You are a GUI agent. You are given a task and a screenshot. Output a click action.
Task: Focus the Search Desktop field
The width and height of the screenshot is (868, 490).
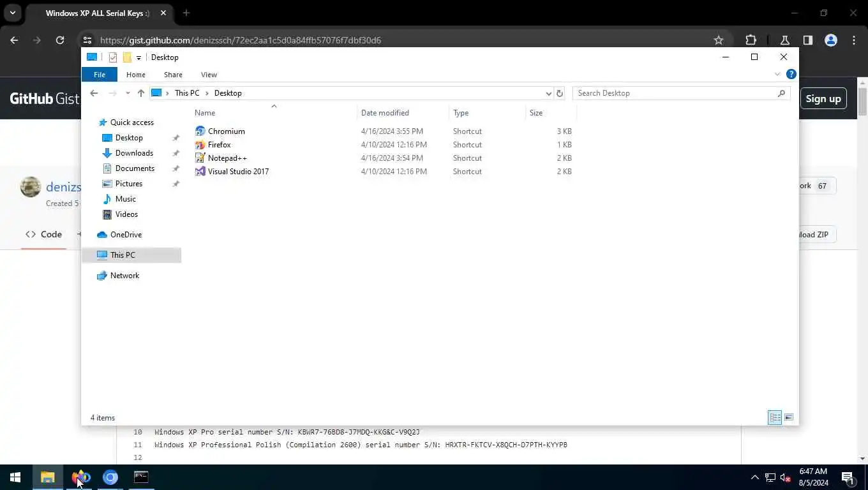(682, 93)
